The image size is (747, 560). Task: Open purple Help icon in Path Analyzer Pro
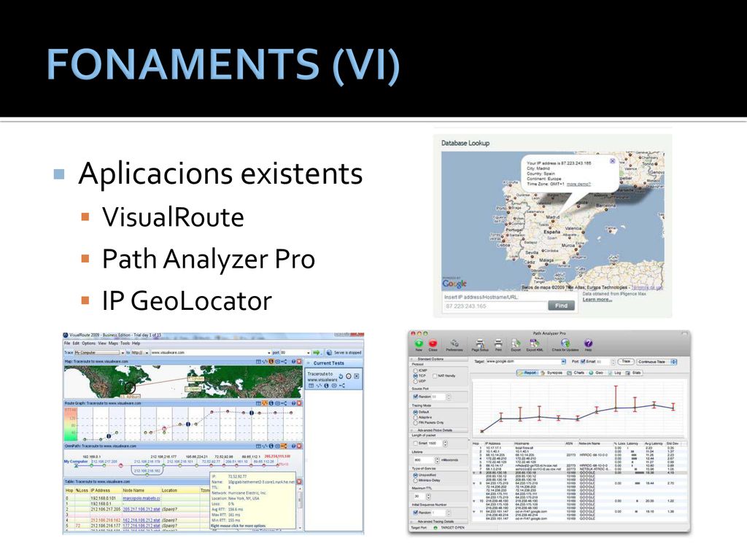pos(589,343)
